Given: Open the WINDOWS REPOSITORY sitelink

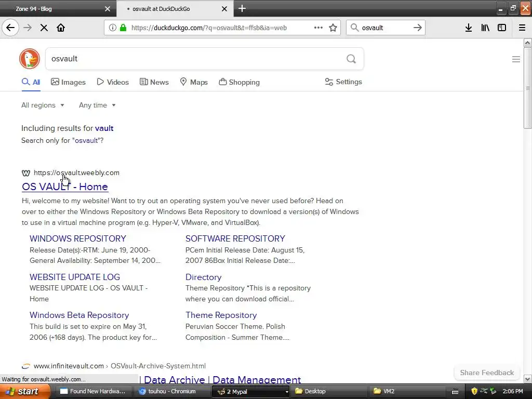Looking at the screenshot, I should pyautogui.click(x=78, y=238).
